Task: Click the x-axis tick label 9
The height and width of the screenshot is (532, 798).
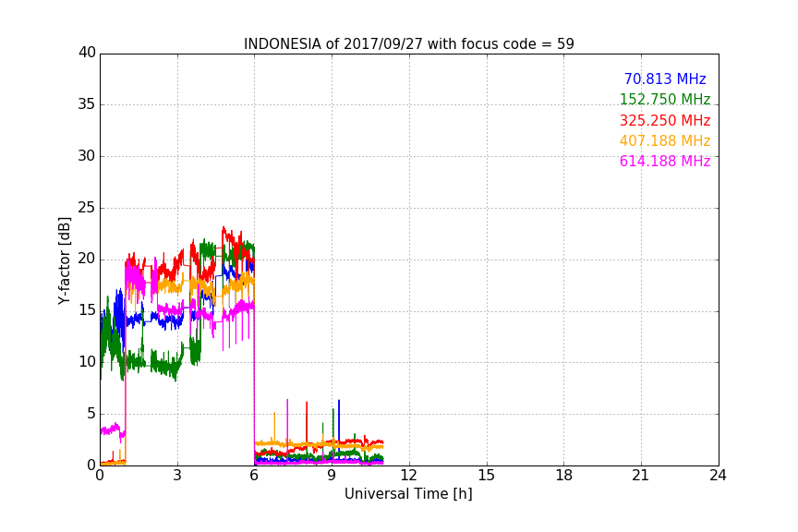Action: [332, 476]
